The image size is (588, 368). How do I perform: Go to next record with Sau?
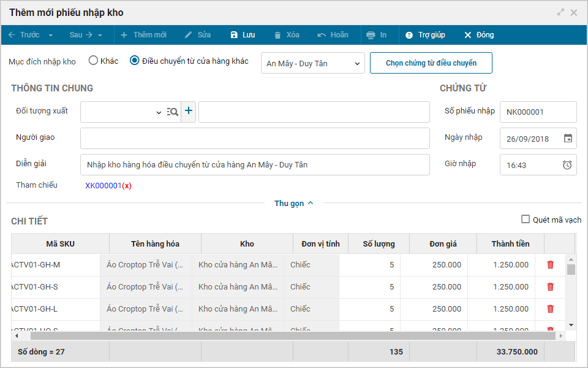pos(81,35)
